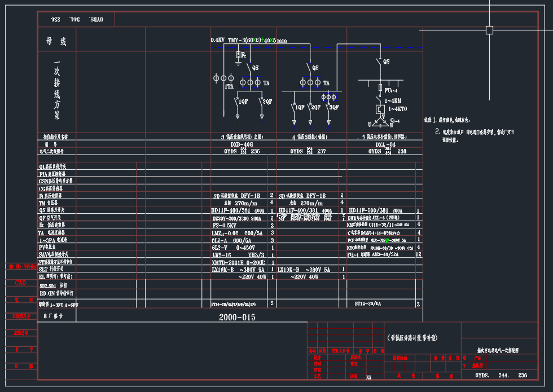Click the 2000-015 factory number text
553x392 pixels.
coord(237,318)
